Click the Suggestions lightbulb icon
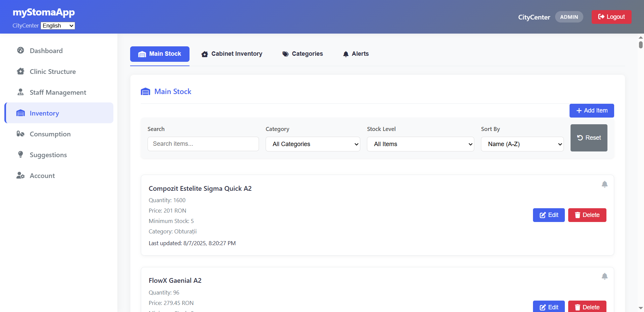 [x=20, y=154]
